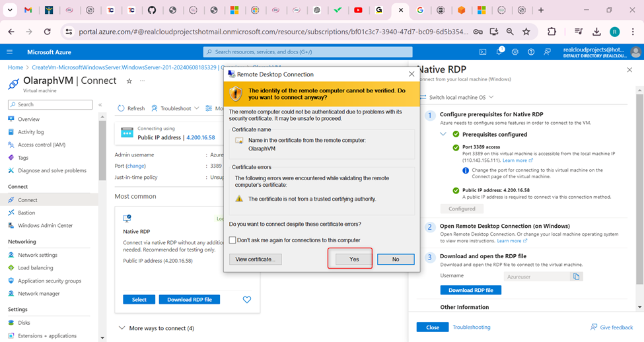Open the feedback icon in Azure header
This screenshot has height=342, width=644.
(547, 52)
